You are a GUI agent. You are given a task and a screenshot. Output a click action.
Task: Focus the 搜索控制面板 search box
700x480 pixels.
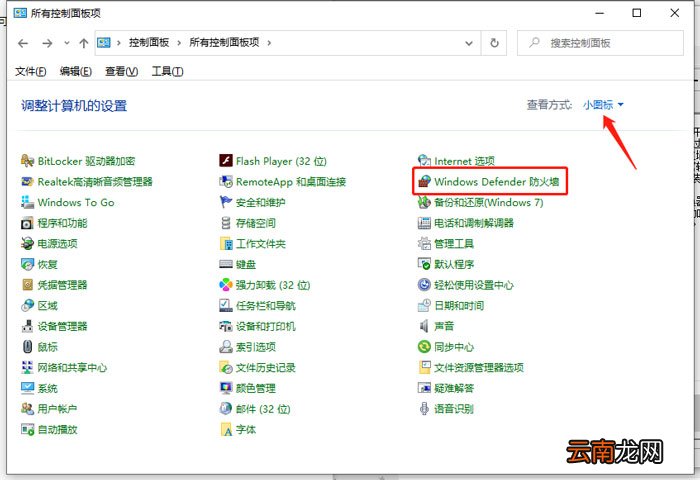coord(600,43)
